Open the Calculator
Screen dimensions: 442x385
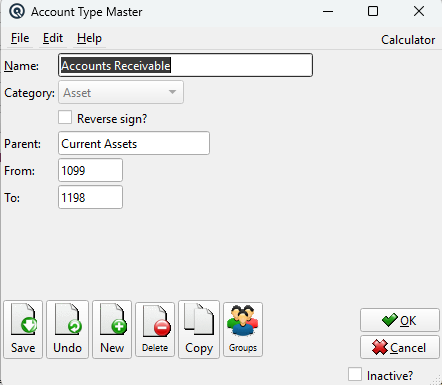point(408,40)
